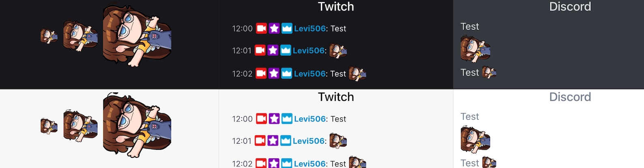The height and width of the screenshot is (168, 644).
Task: Click large emote in dark Discord preview
Action: coord(475,49)
